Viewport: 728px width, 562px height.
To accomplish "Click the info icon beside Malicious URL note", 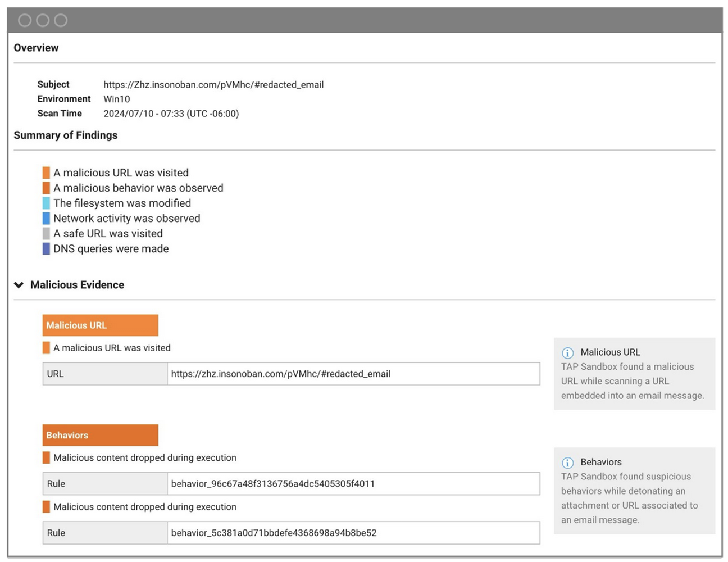I will click(x=567, y=353).
